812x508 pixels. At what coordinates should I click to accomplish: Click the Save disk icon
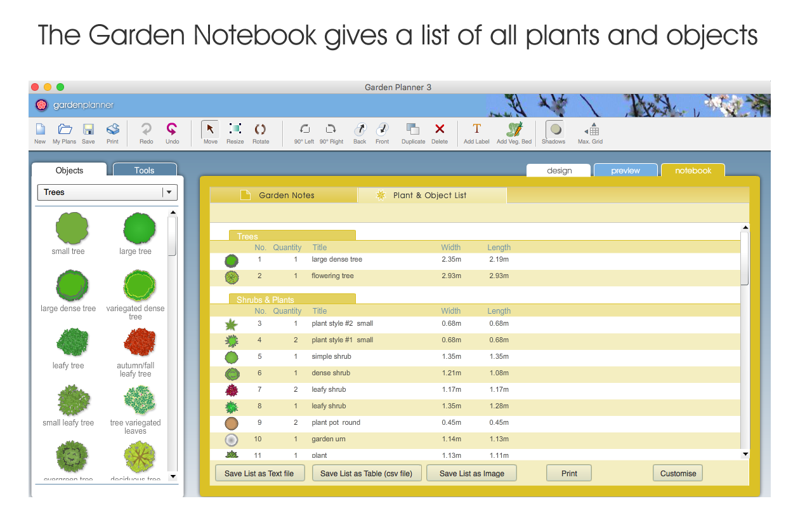pos(88,130)
